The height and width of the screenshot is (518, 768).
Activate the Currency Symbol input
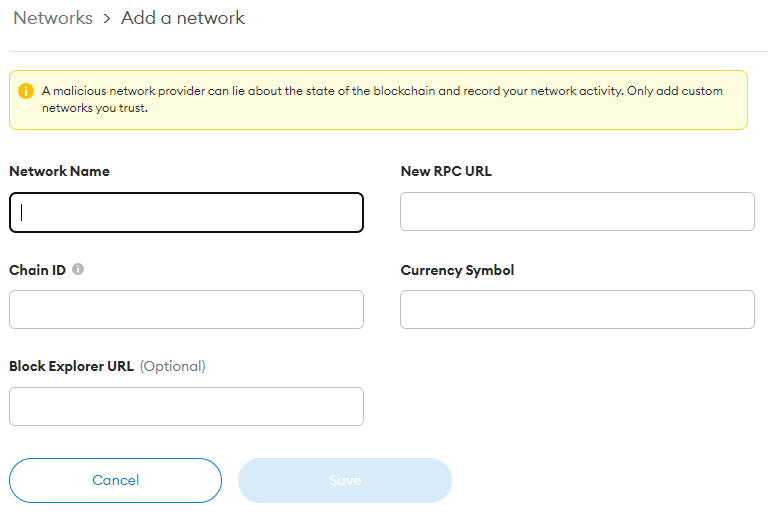[577, 309]
